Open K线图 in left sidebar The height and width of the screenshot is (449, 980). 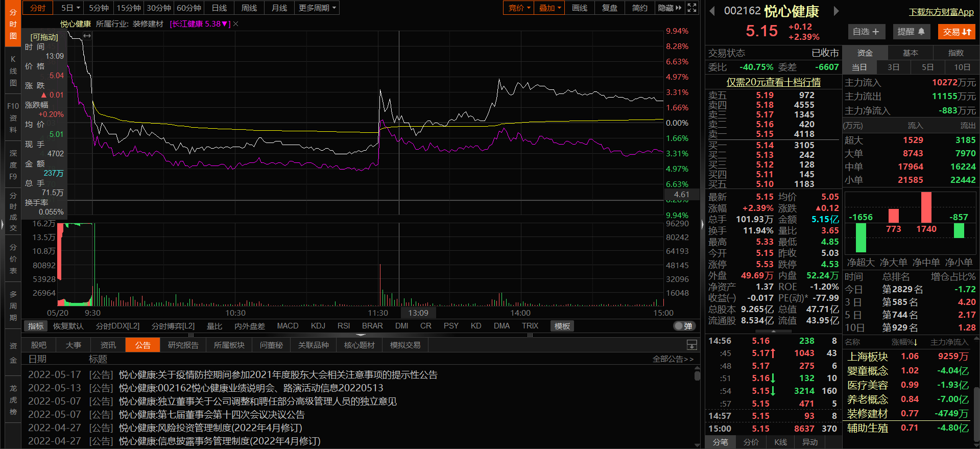(x=13, y=71)
